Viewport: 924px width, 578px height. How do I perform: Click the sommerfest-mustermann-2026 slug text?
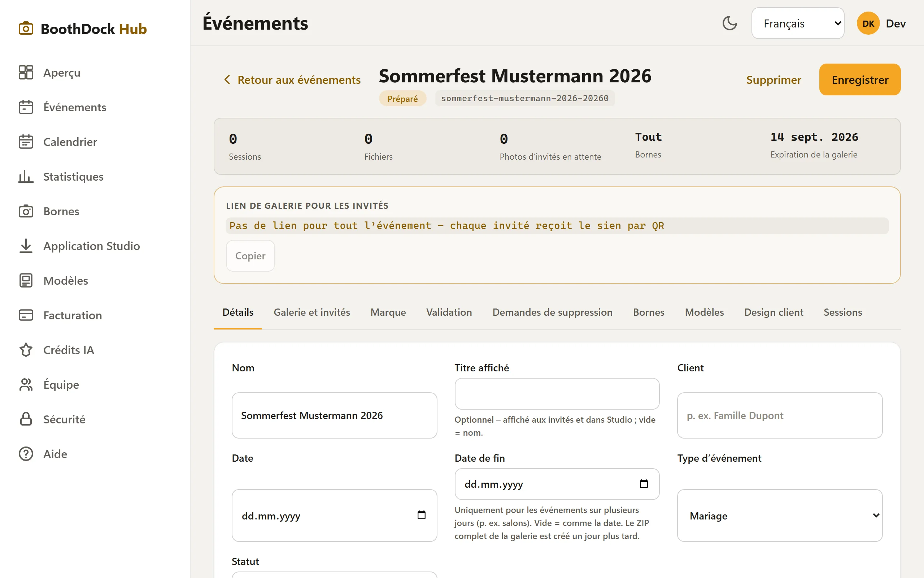pyautogui.click(x=524, y=98)
